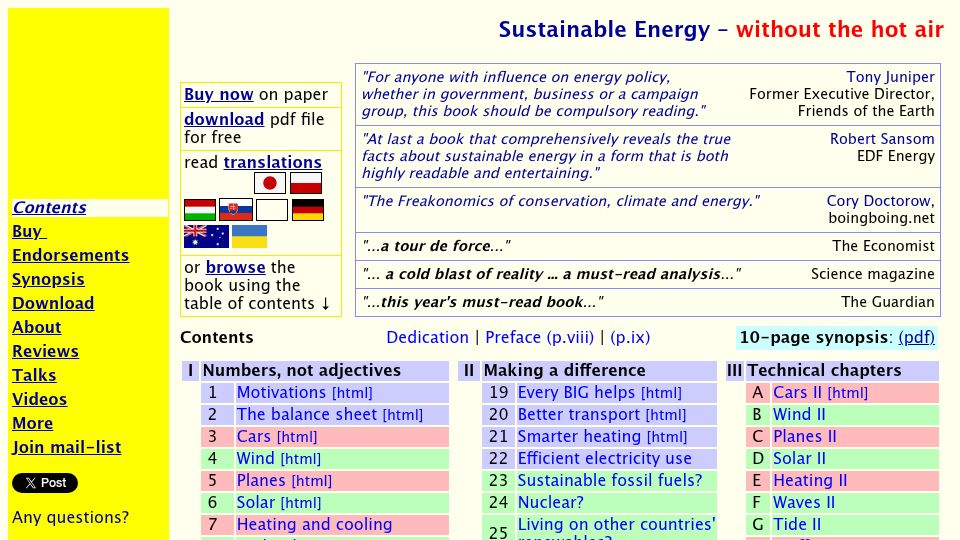Viewport: 960px width, 540px height.
Task: Open the [html] link for chapter 6 Solar
Action: 301,503
